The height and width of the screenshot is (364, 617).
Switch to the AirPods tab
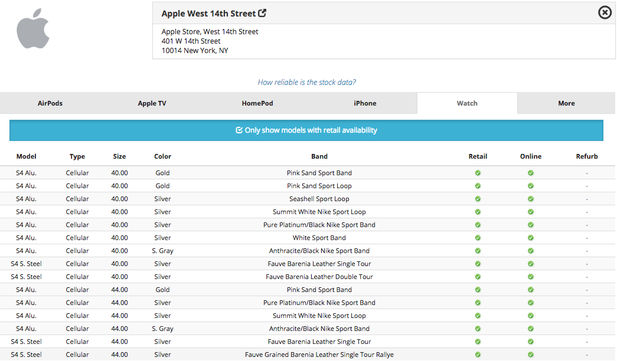coord(50,103)
